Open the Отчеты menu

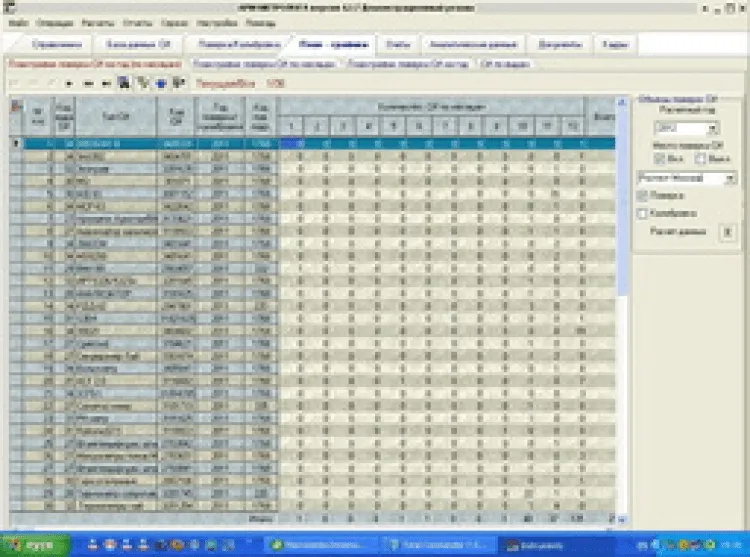click(137, 23)
